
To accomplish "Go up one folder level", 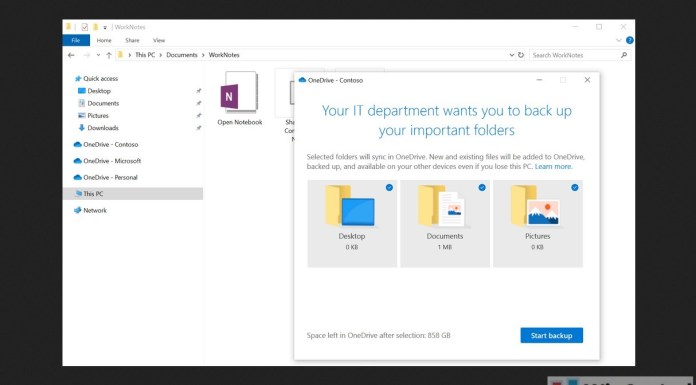I will 109,55.
